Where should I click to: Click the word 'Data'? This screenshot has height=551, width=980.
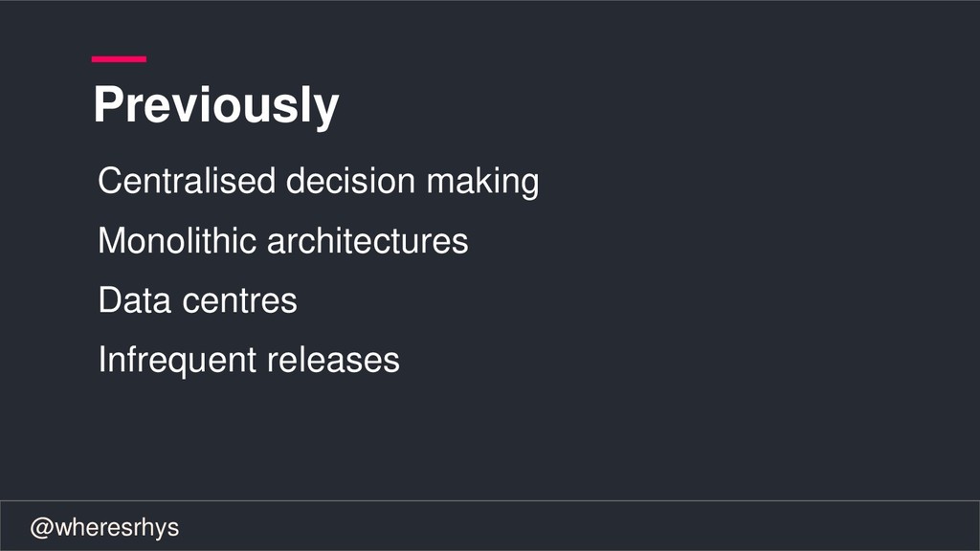tap(134, 299)
